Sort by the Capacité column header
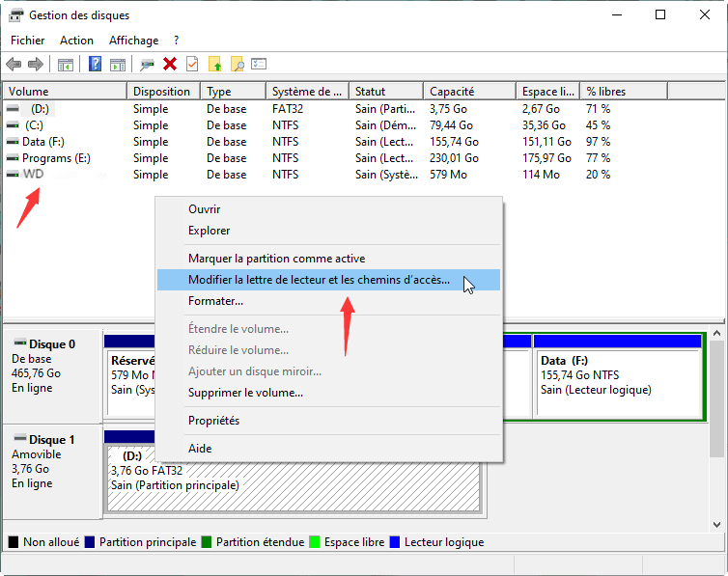 pos(451,92)
